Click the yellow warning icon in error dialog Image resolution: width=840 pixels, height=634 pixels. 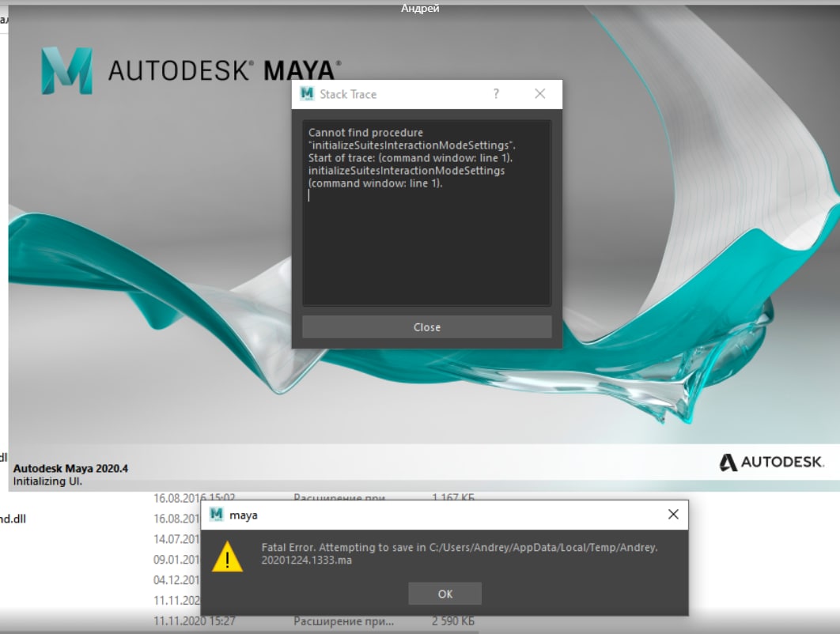pos(227,557)
